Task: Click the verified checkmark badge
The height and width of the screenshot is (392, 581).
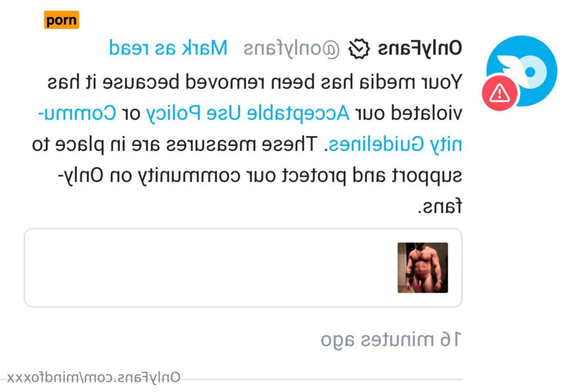Action: point(359,49)
